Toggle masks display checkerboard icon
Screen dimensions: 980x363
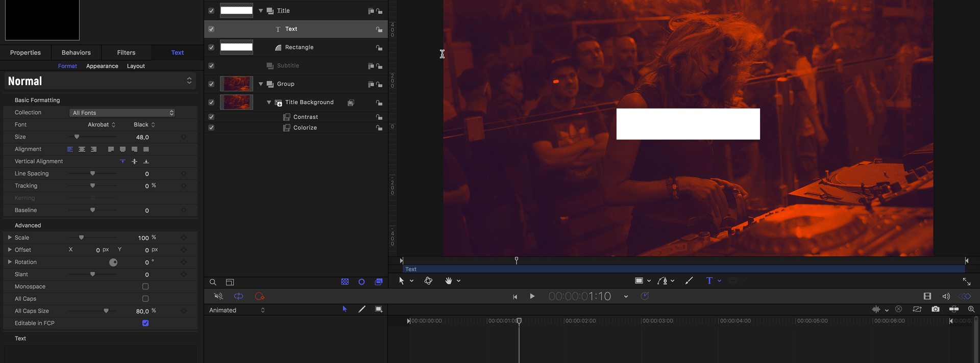345,282
